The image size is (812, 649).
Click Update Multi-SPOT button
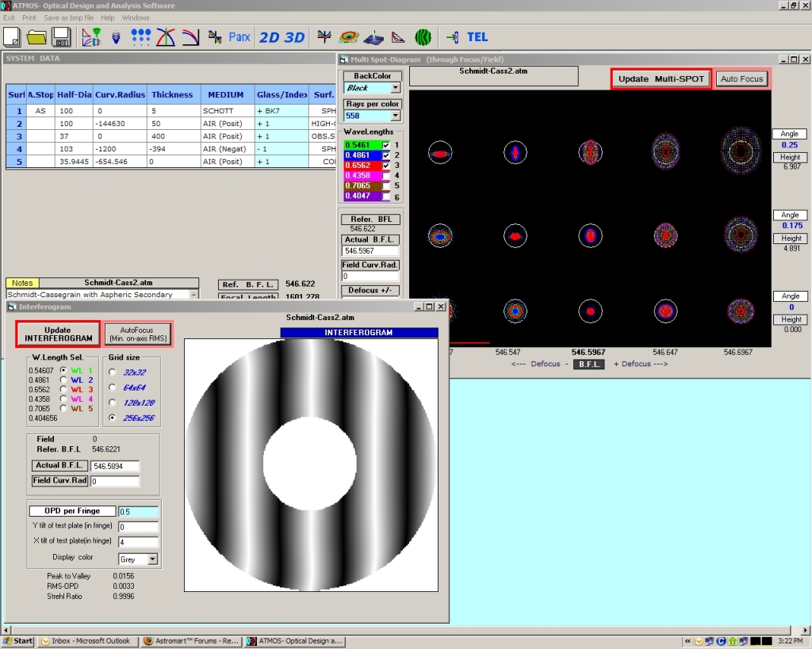(x=661, y=78)
